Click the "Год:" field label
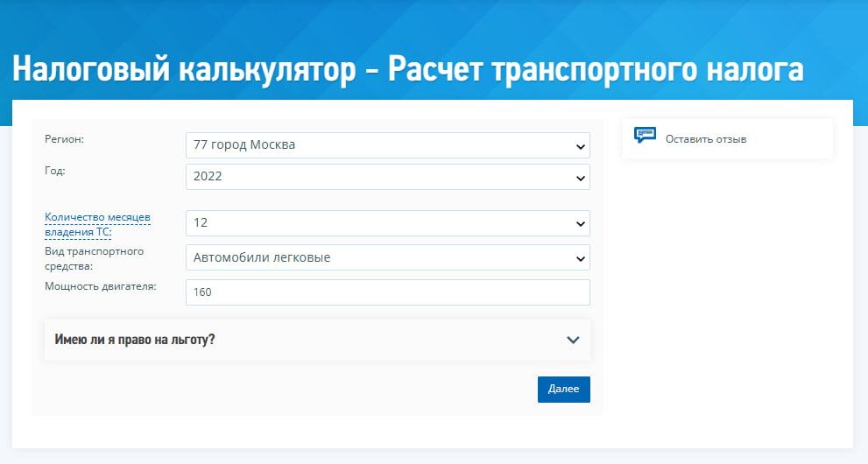Screen dimensions: 868x464 click(54, 171)
